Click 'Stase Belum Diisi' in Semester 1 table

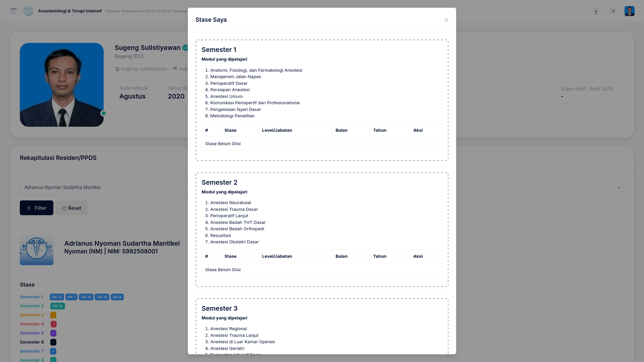click(223, 144)
